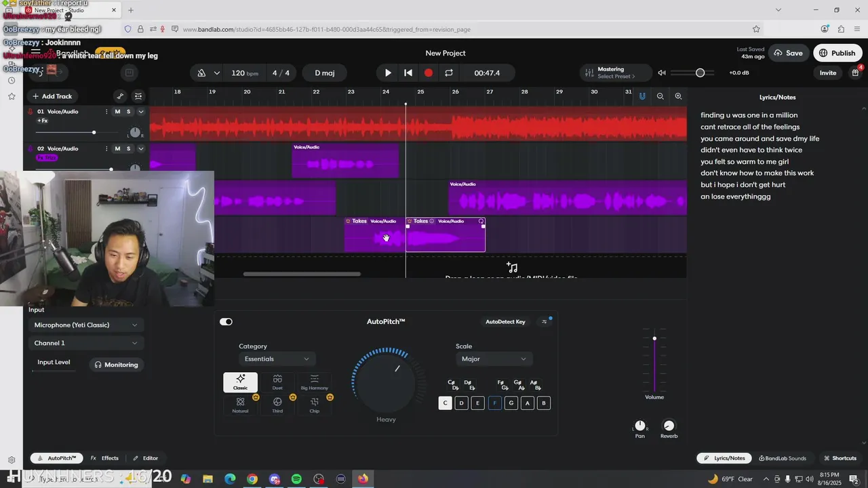Turn AutoPitch on/off switch
Screen dimensions: 868x488
point(226,322)
